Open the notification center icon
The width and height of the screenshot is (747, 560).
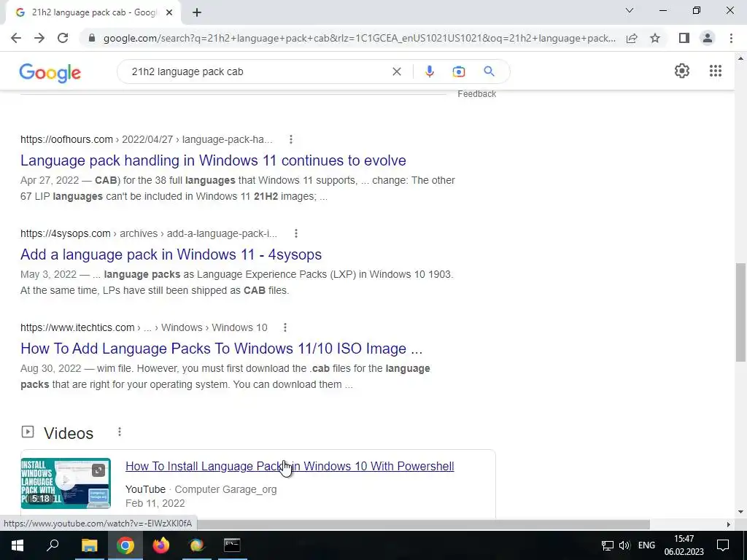723,545
